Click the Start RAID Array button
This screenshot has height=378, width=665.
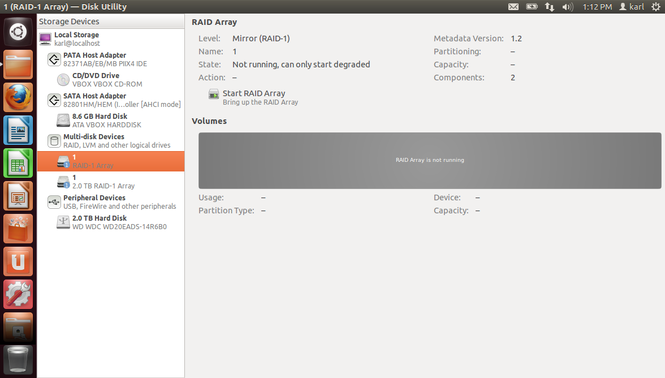tap(253, 97)
